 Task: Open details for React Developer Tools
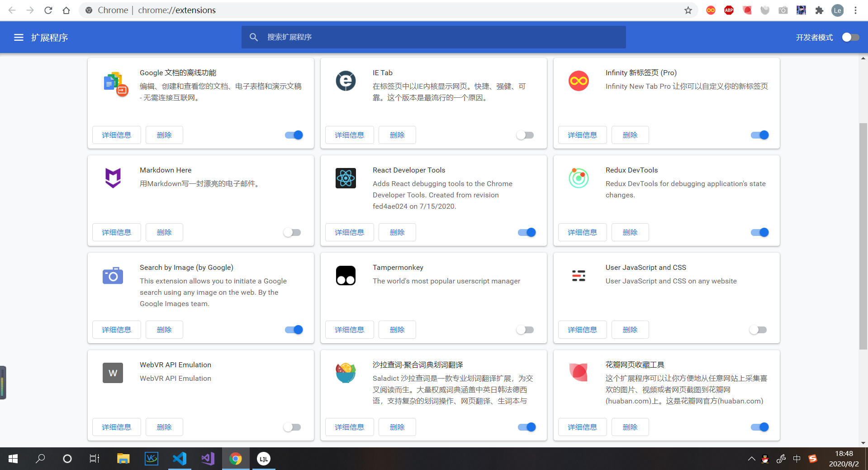(x=350, y=232)
